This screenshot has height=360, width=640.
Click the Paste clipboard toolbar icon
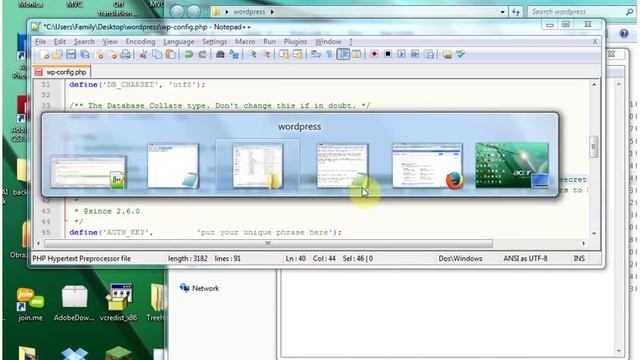point(171,54)
